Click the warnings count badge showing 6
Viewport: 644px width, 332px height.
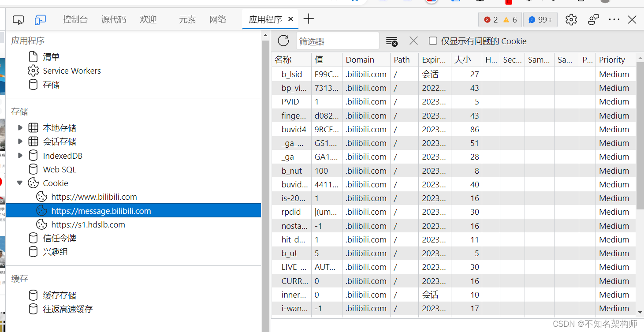(510, 20)
